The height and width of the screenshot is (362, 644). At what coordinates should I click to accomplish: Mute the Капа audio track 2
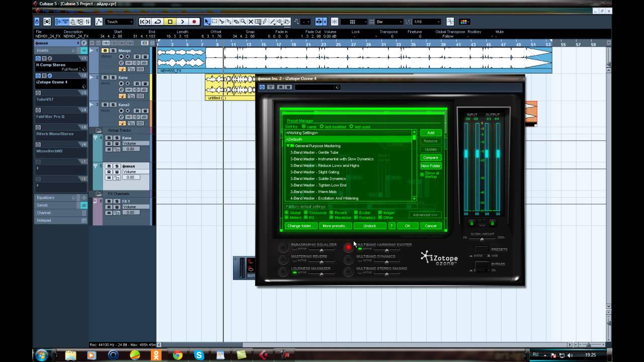(x=105, y=77)
